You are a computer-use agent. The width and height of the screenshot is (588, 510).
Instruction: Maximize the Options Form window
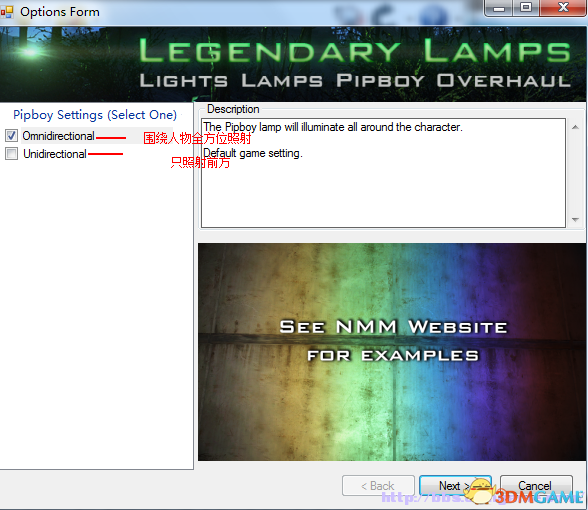(526, 8)
